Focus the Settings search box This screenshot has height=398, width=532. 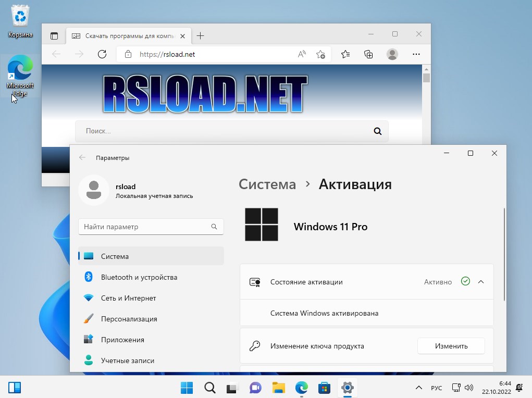(151, 227)
